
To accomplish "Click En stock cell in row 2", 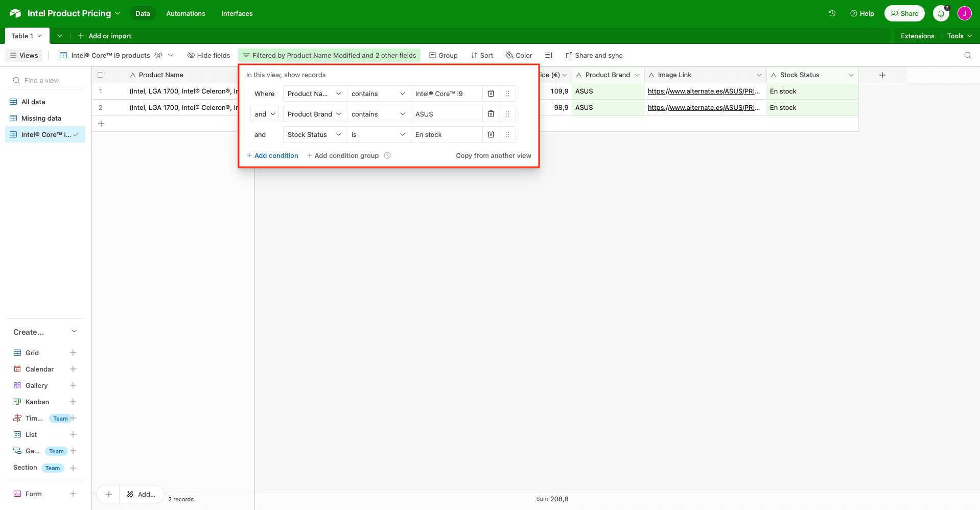I will [812, 107].
